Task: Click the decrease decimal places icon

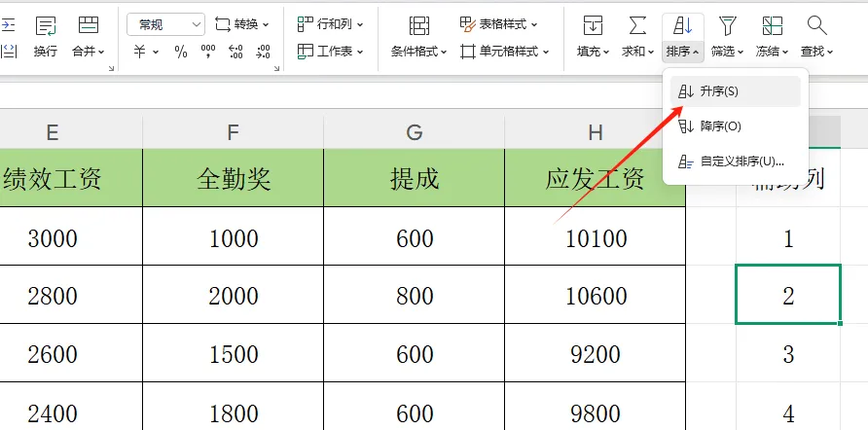Action: coord(264,52)
